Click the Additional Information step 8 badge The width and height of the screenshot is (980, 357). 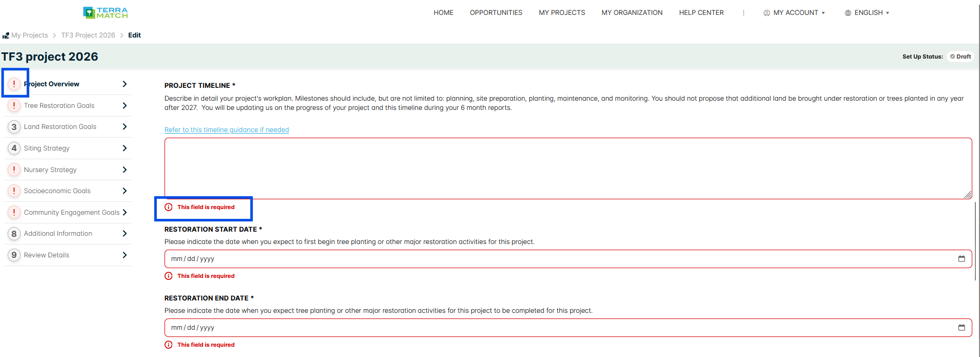tap(14, 234)
